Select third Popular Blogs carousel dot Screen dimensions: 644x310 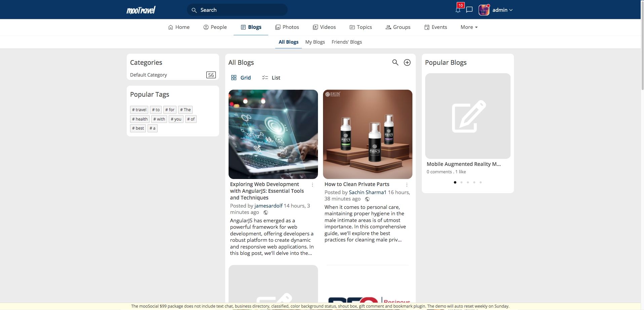click(x=468, y=182)
